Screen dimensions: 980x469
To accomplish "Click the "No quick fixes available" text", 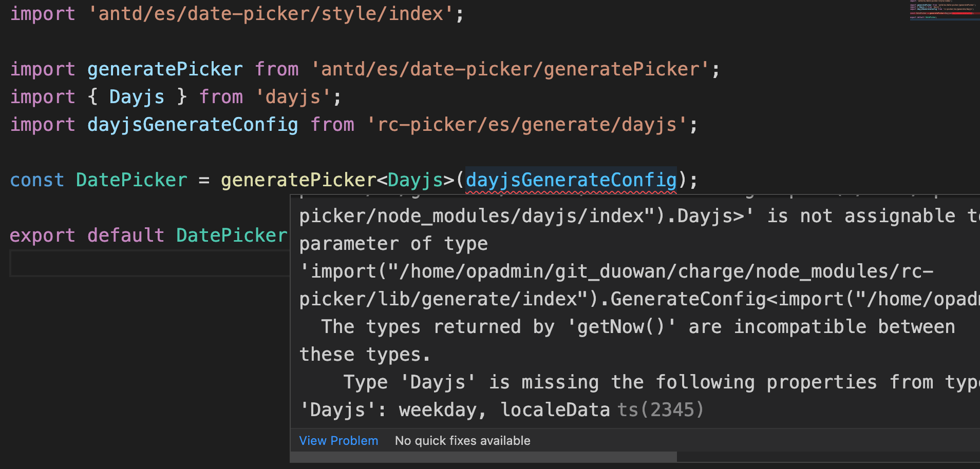I will click(462, 440).
